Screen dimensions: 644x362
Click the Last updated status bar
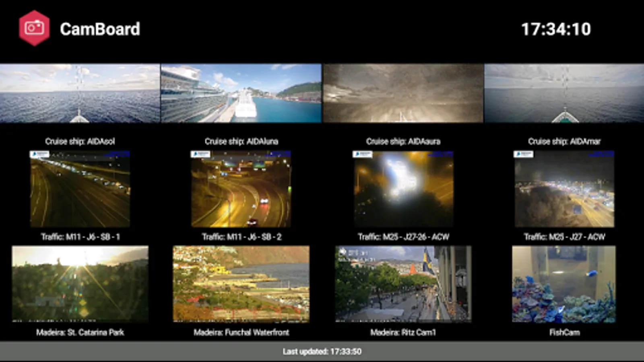click(x=322, y=352)
